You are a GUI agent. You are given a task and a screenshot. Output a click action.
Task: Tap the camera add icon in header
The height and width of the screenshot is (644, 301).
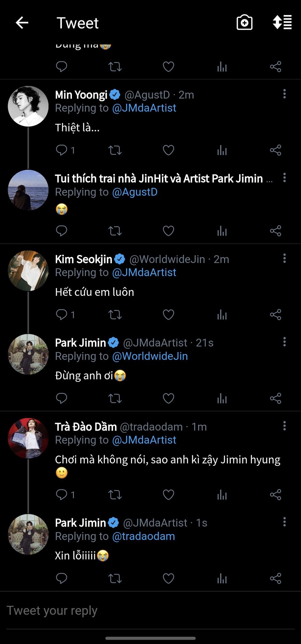point(245,23)
